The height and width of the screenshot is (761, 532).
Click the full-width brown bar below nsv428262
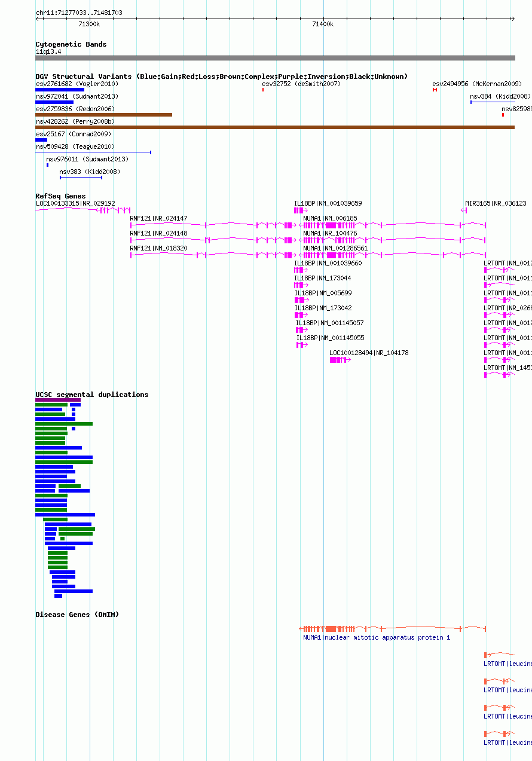[x=275, y=127]
